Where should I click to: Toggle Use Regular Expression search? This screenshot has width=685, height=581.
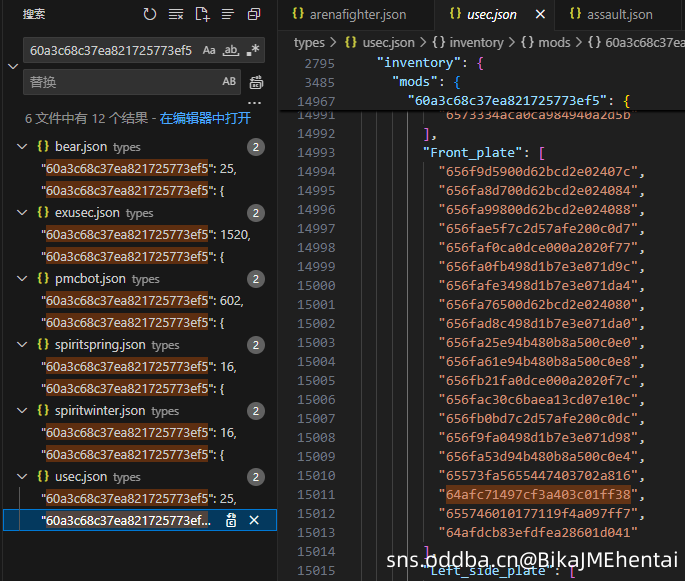coord(253,50)
